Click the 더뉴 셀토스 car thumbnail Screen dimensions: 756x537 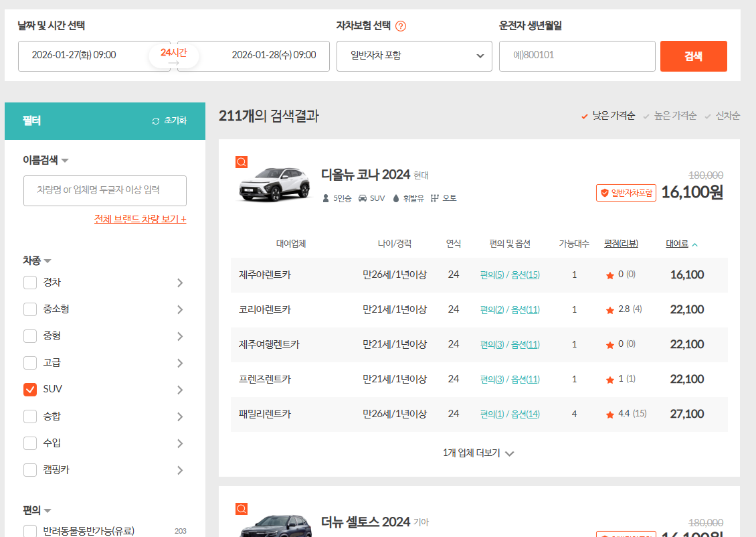pyautogui.click(x=275, y=527)
